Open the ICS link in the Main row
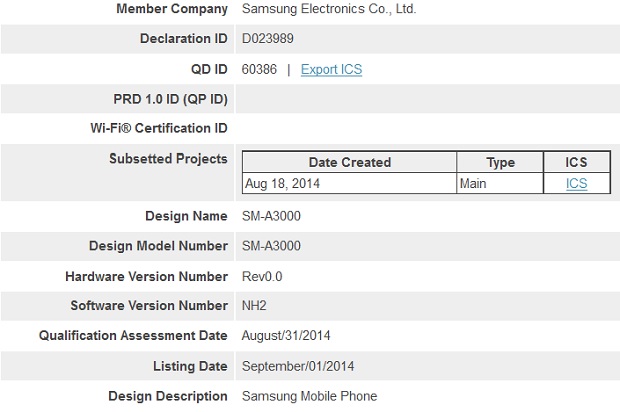 click(577, 183)
